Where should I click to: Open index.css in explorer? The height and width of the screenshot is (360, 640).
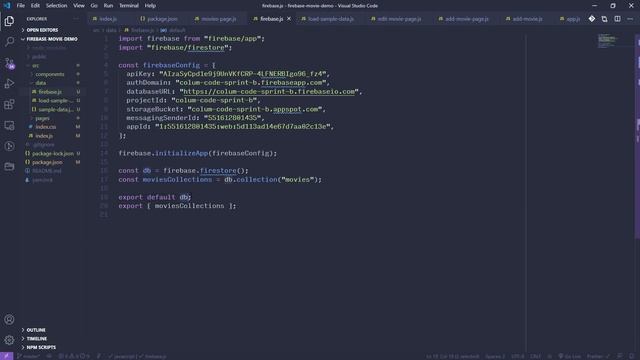tap(45, 127)
